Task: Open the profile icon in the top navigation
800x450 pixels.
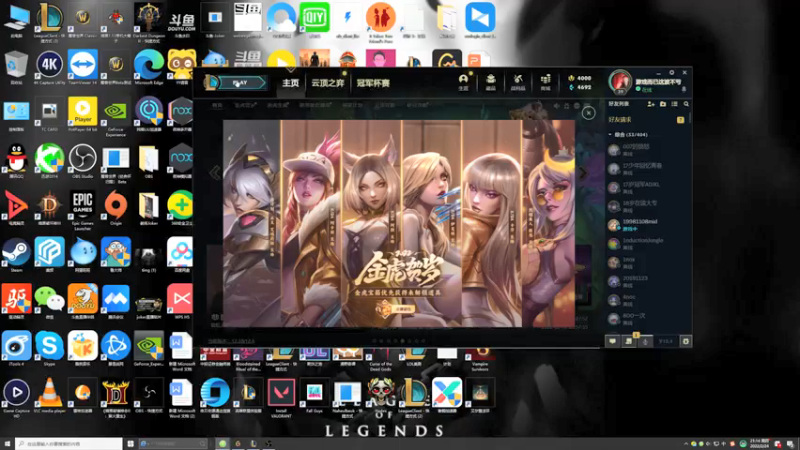Action: [x=463, y=82]
